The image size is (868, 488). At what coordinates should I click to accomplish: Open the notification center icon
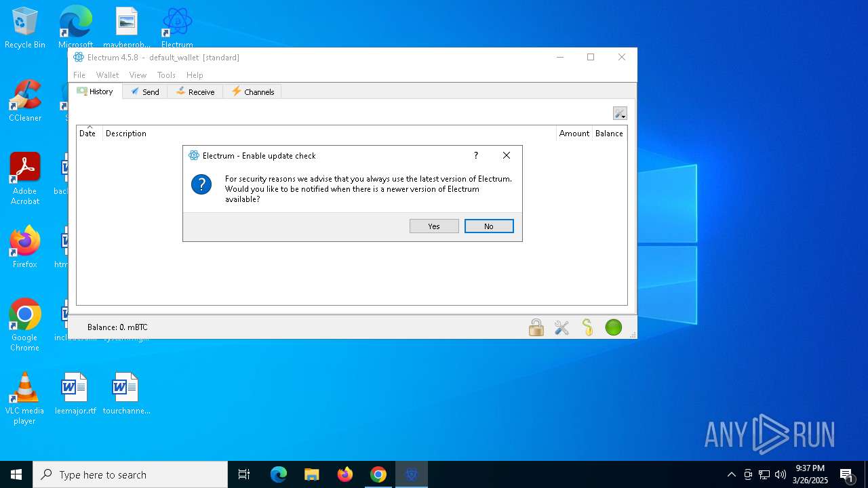[847, 474]
